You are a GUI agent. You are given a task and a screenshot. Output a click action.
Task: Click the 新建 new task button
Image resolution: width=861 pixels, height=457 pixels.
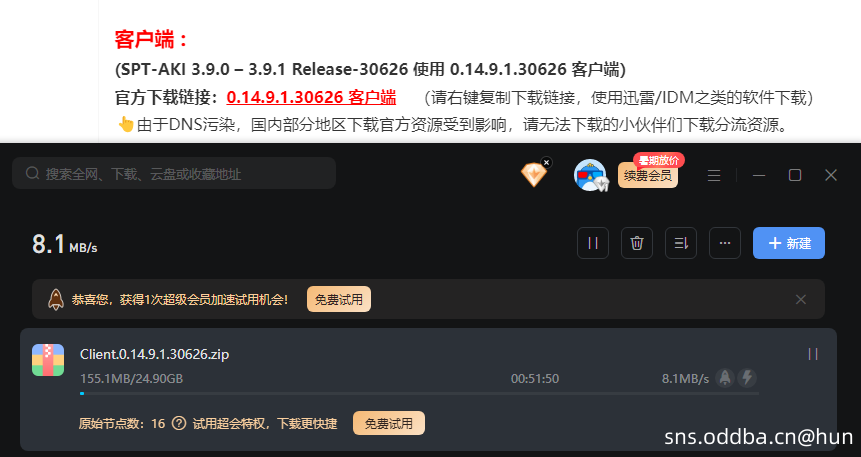pyautogui.click(x=789, y=243)
